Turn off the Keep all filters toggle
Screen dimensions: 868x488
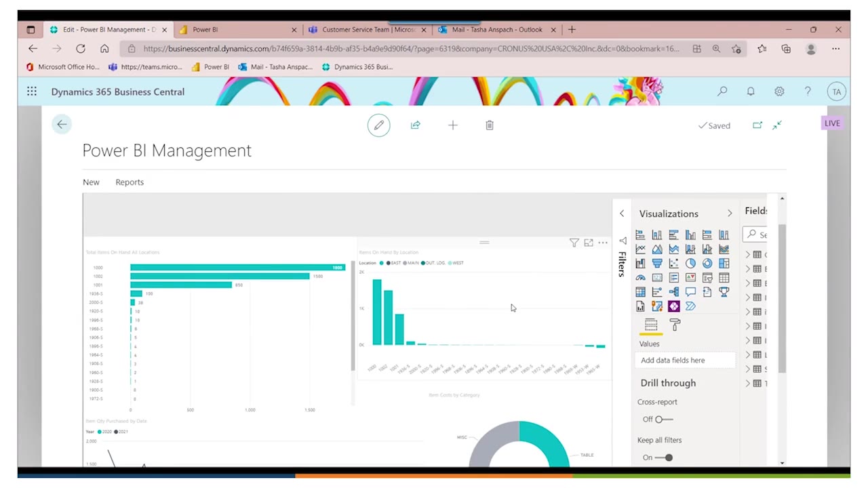click(665, 457)
